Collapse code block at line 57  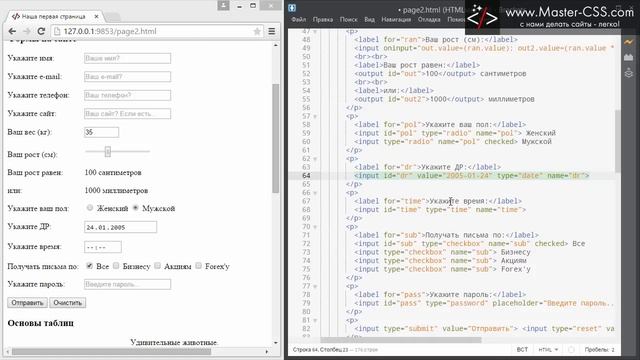click(x=315, y=116)
